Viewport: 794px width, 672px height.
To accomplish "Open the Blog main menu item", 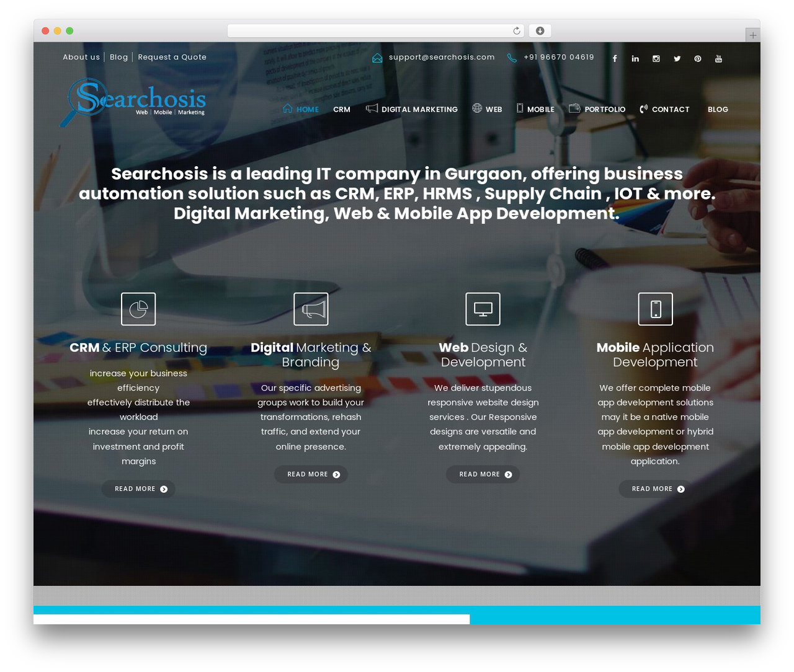I will [718, 109].
